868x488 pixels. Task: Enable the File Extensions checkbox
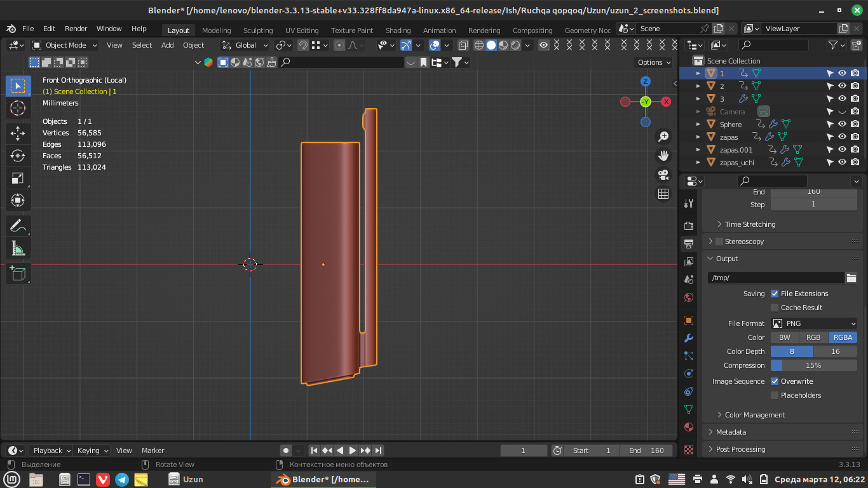[775, 294]
